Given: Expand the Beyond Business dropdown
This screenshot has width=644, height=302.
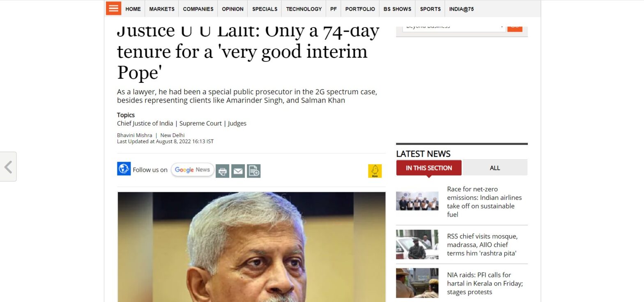Looking at the screenshot, I should click(x=454, y=27).
